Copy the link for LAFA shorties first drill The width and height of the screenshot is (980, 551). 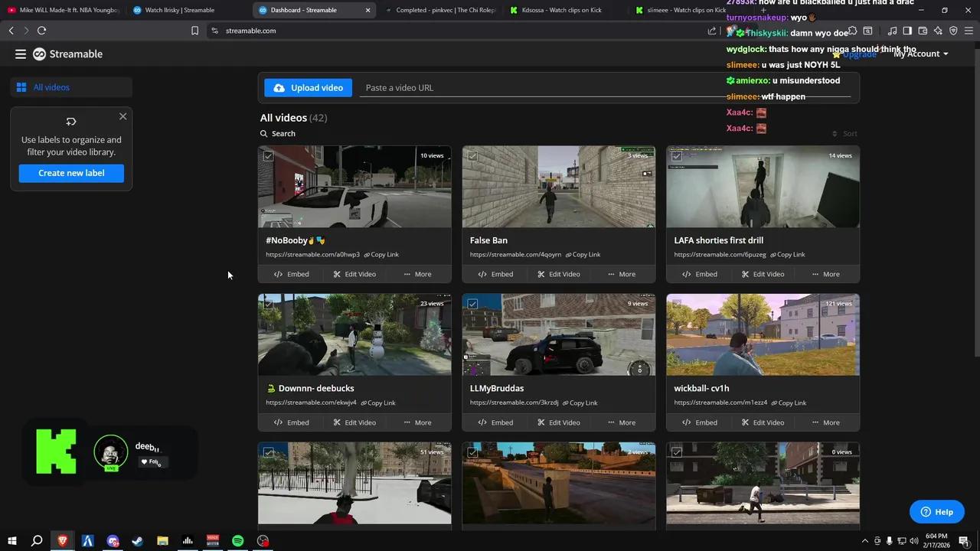pos(787,254)
